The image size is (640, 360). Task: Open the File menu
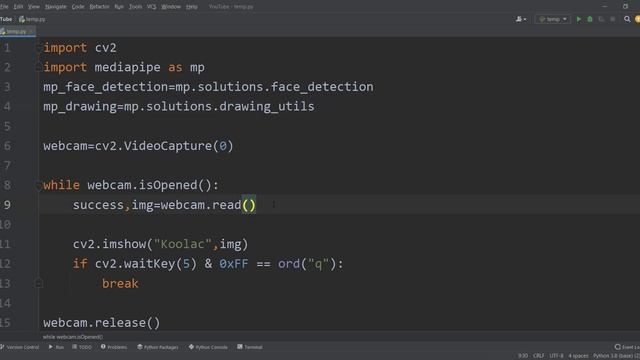tap(4, 7)
